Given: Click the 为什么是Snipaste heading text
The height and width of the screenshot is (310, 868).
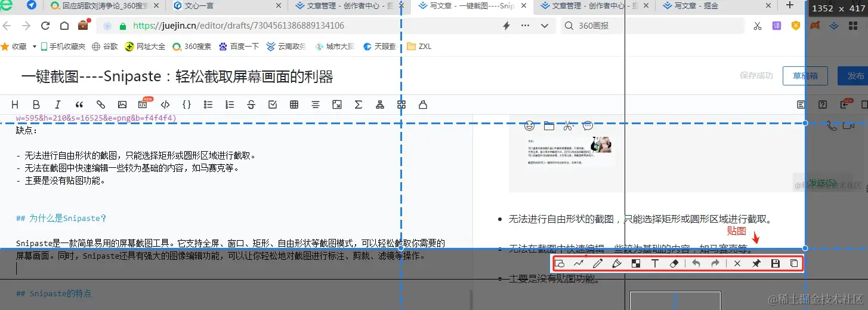Looking at the screenshot, I should 61,219.
